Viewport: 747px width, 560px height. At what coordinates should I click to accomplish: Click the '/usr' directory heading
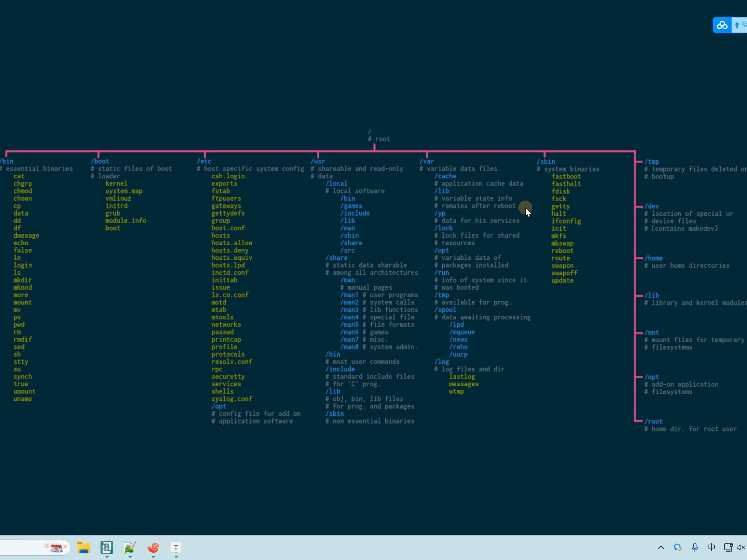click(x=318, y=161)
